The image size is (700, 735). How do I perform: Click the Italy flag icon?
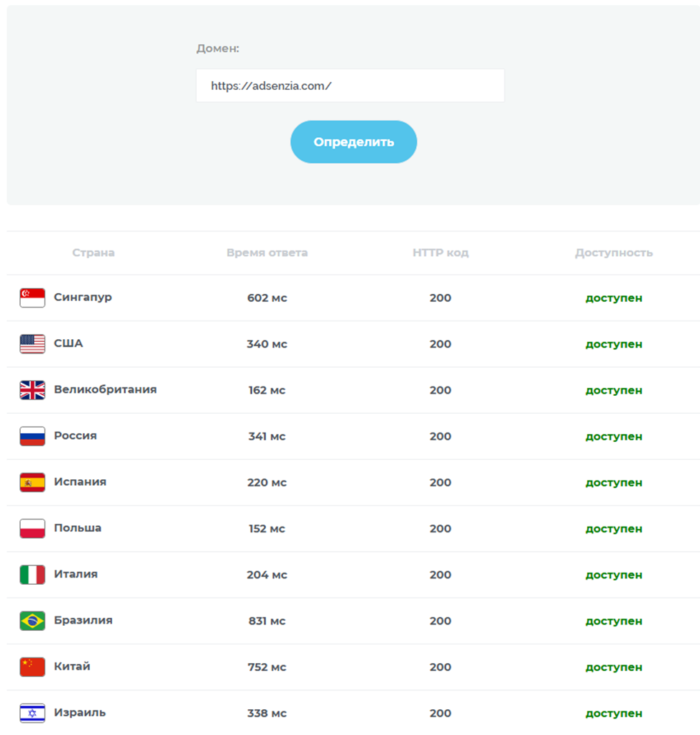click(x=32, y=575)
